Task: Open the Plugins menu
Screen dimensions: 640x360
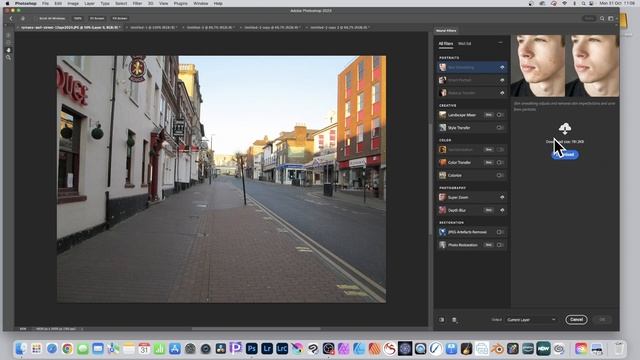Action: coord(180,3)
